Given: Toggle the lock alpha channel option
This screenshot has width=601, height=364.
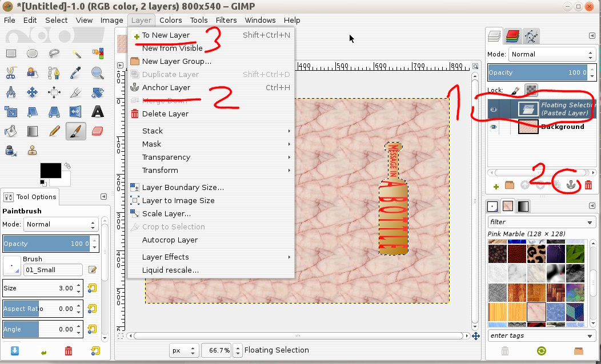Looking at the screenshot, I should tap(531, 90).
